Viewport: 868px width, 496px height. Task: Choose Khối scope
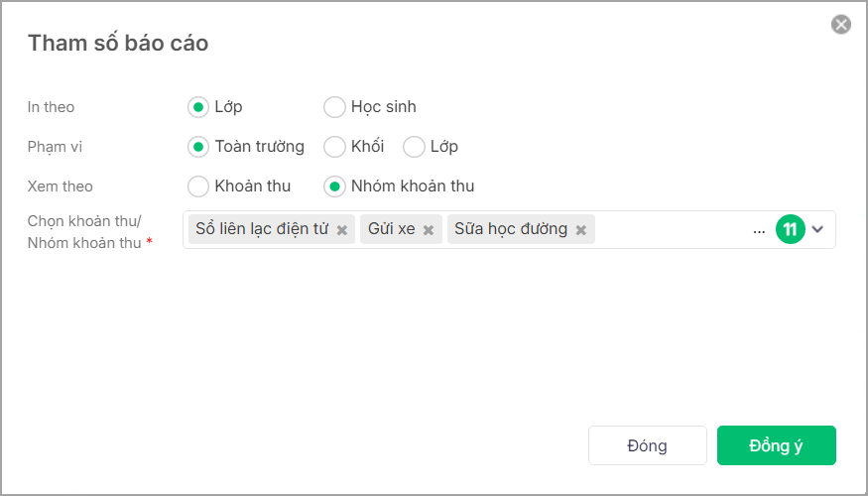[334, 147]
